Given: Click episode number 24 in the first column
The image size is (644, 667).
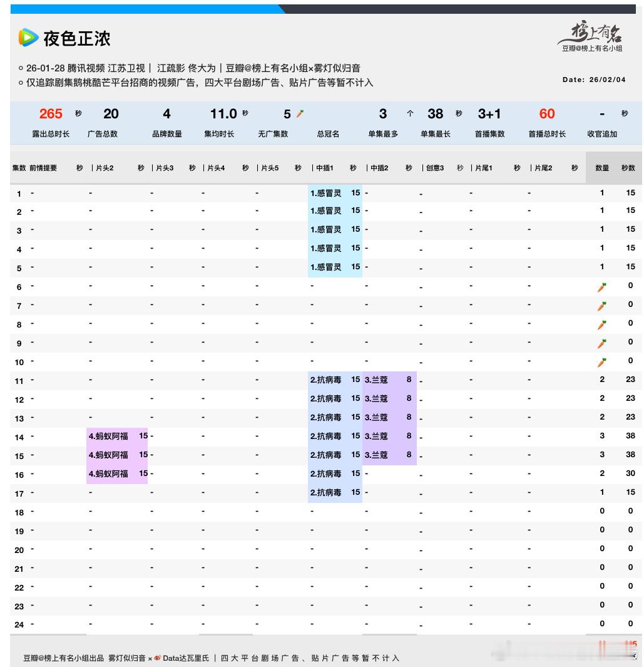Looking at the screenshot, I should pos(19,625).
